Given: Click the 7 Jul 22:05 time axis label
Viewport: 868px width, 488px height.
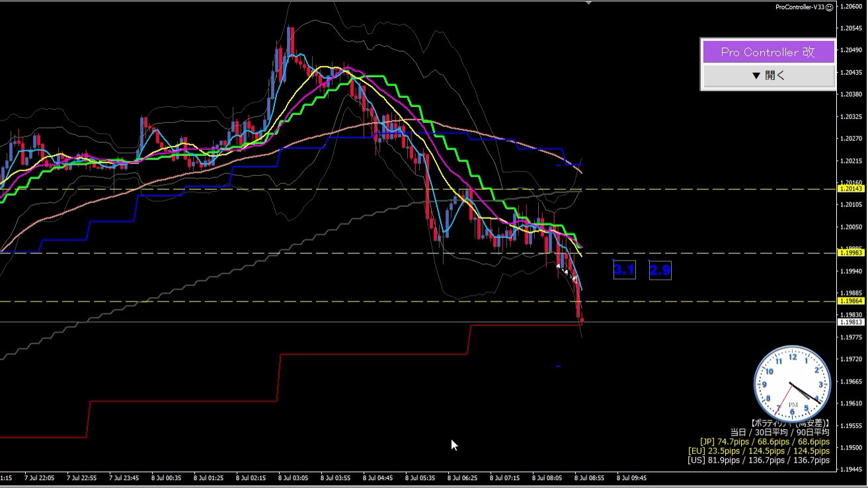Looking at the screenshot, I should 39,477.
